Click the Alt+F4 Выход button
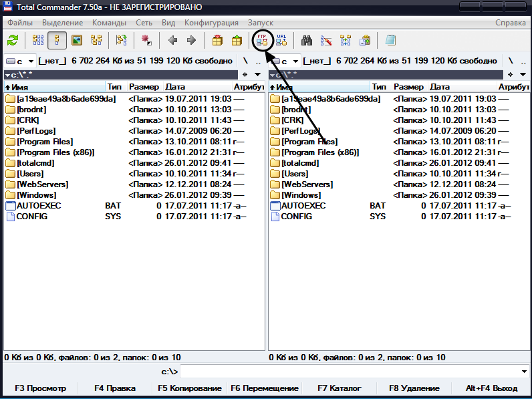532x399 pixels. coord(491,388)
